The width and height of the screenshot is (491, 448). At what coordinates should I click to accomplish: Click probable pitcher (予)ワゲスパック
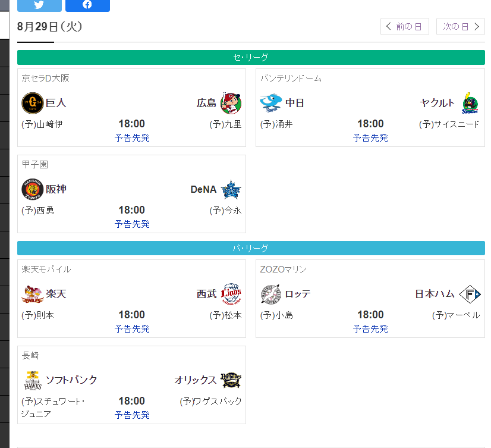[x=211, y=401]
